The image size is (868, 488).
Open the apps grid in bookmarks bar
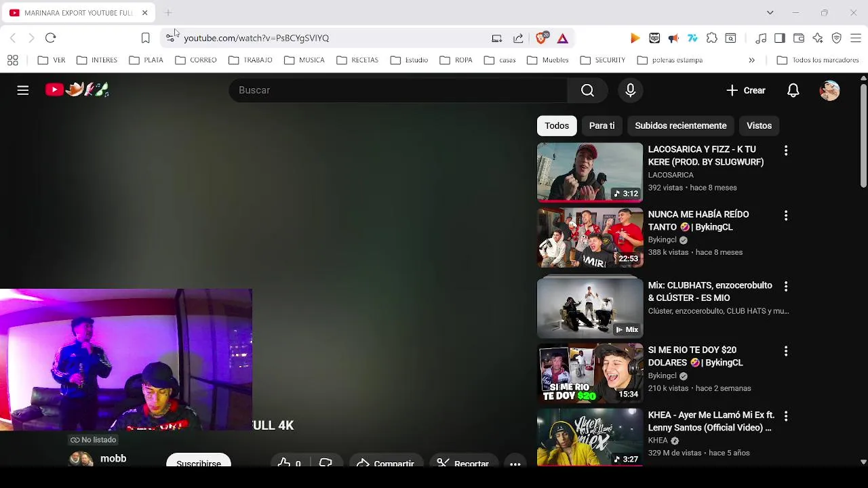[x=12, y=60]
